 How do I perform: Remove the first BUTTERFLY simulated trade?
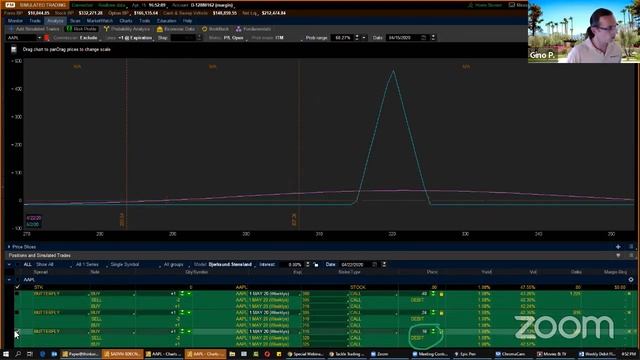(x=629, y=293)
